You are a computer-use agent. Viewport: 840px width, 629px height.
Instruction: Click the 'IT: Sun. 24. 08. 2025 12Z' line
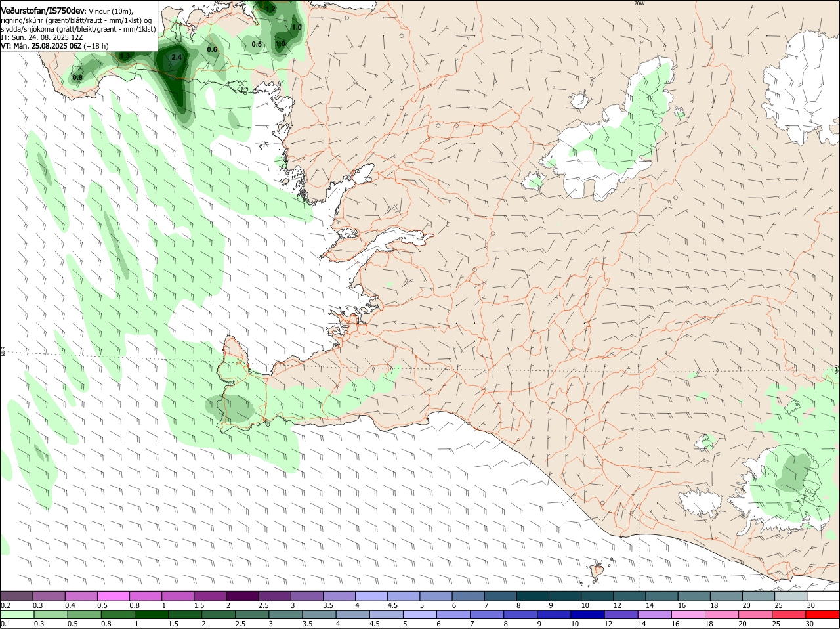point(41,37)
